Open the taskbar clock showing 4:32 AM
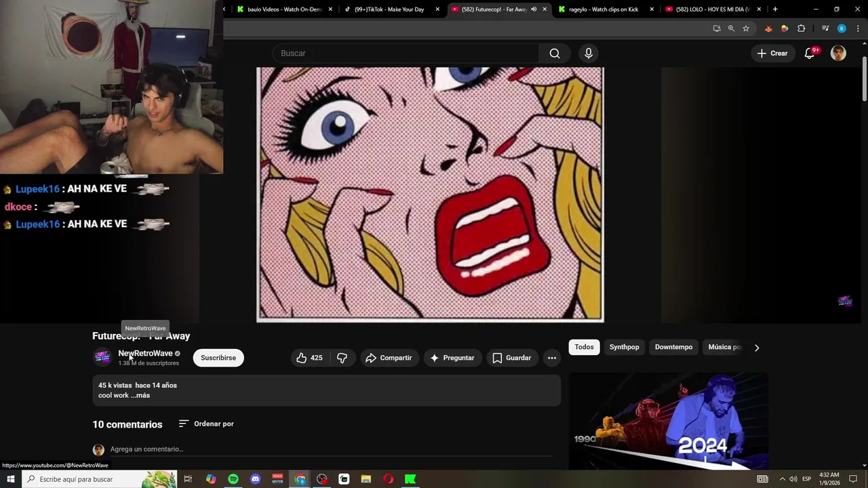This screenshot has width=868, height=488. click(829, 479)
